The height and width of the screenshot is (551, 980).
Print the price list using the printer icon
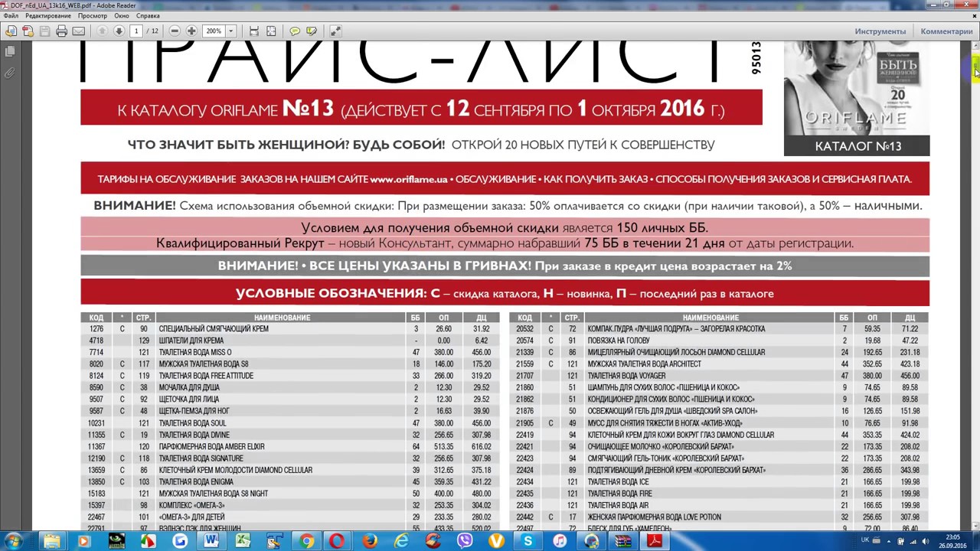point(61,31)
